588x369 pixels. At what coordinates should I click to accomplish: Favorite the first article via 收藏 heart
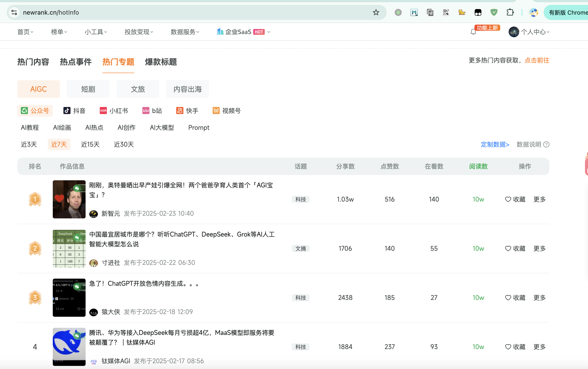(x=508, y=200)
